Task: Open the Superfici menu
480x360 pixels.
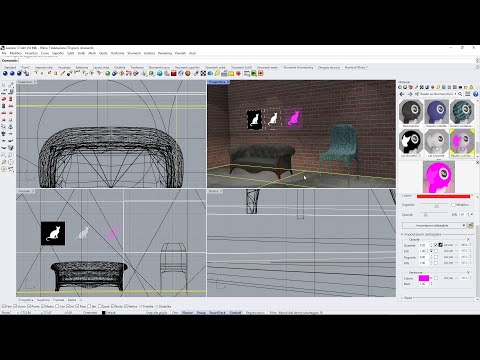Action: pyautogui.click(x=58, y=53)
